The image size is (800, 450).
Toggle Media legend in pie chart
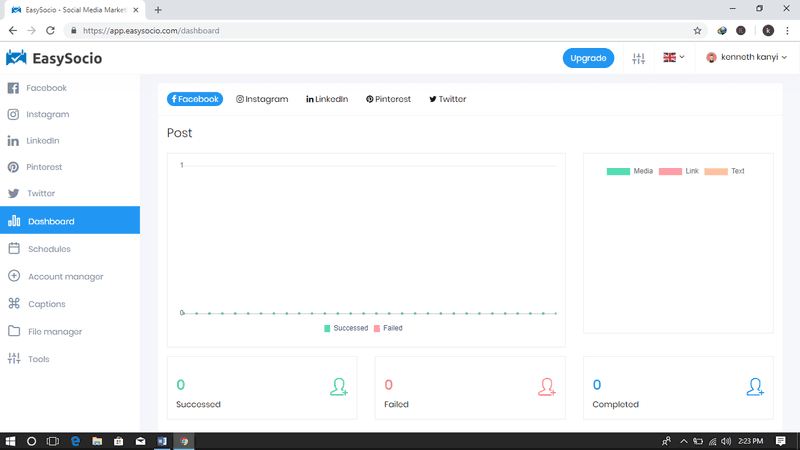[x=629, y=171]
